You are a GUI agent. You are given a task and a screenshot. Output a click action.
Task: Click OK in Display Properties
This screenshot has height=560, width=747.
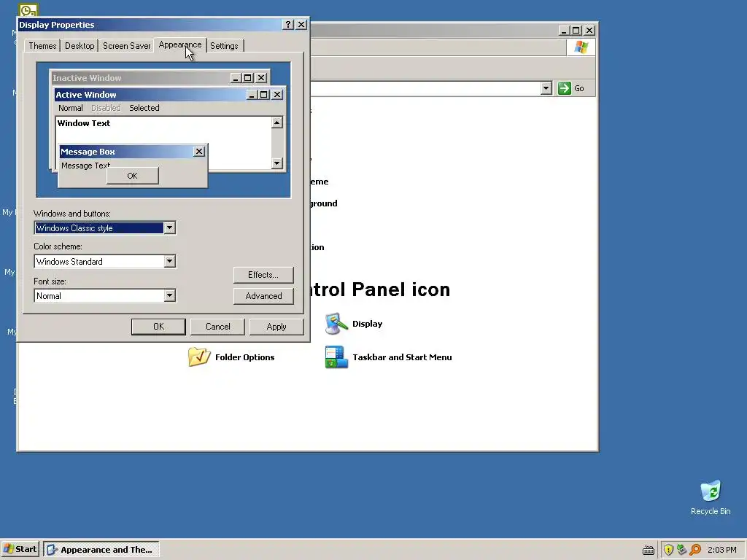click(x=158, y=327)
